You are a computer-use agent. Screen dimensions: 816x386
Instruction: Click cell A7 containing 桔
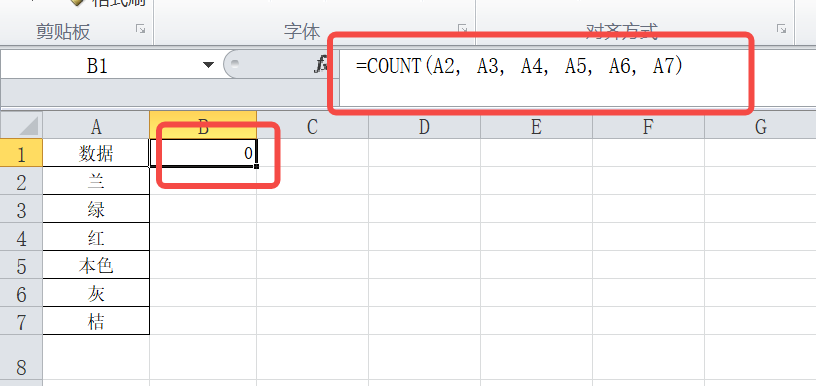(x=96, y=321)
